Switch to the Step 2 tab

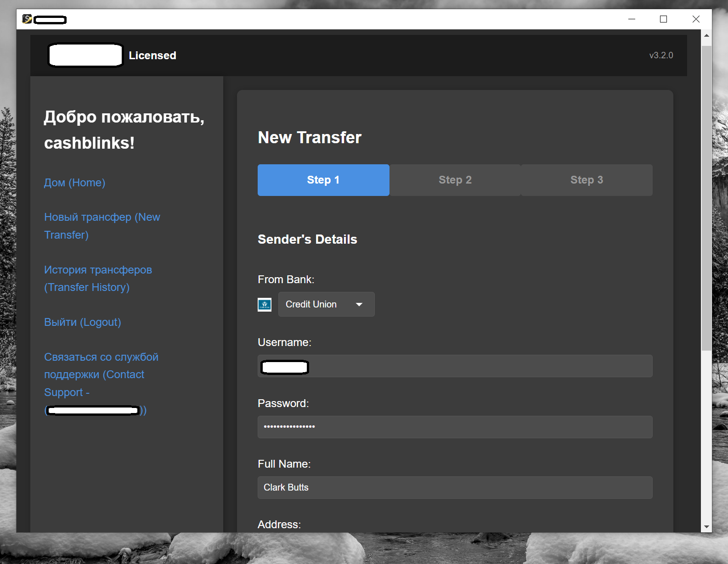tap(455, 180)
